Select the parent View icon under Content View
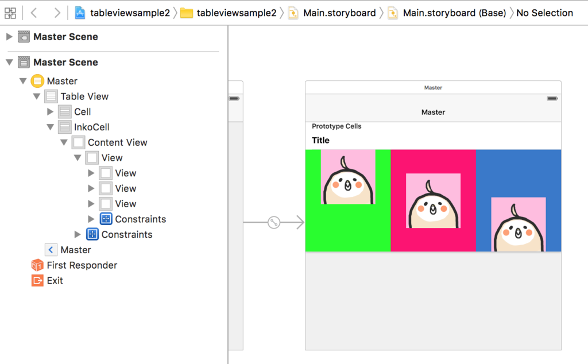 pos(92,158)
